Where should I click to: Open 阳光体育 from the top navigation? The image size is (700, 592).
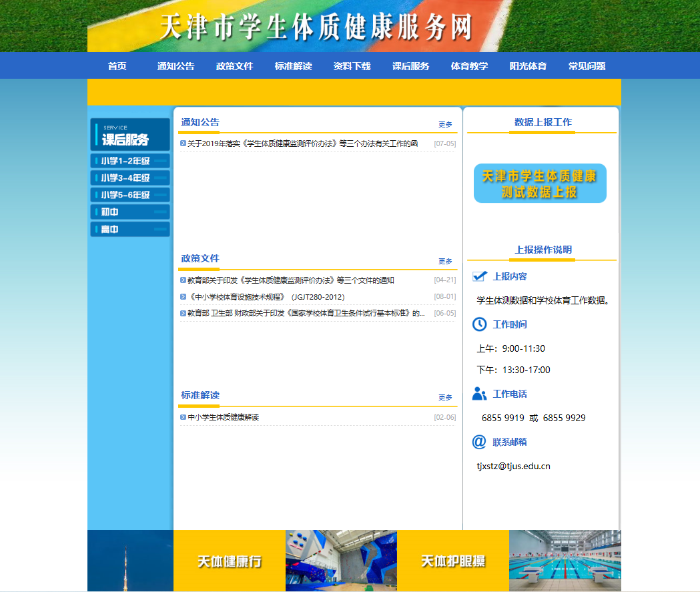click(x=528, y=66)
